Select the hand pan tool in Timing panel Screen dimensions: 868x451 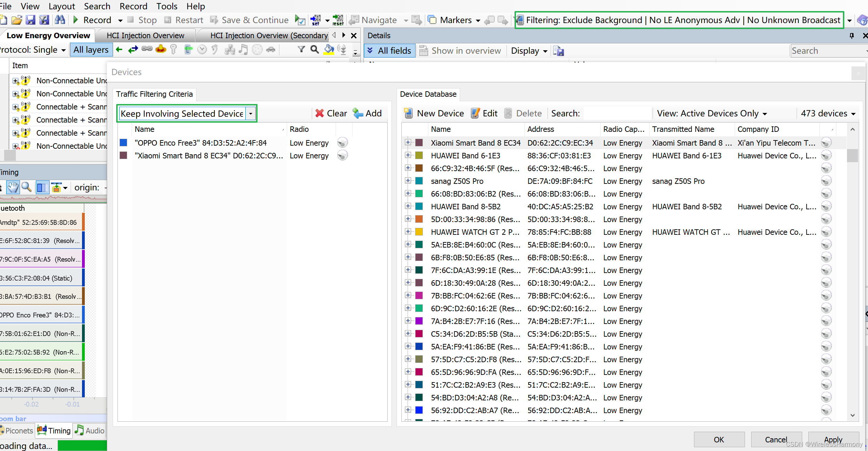point(13,188)
